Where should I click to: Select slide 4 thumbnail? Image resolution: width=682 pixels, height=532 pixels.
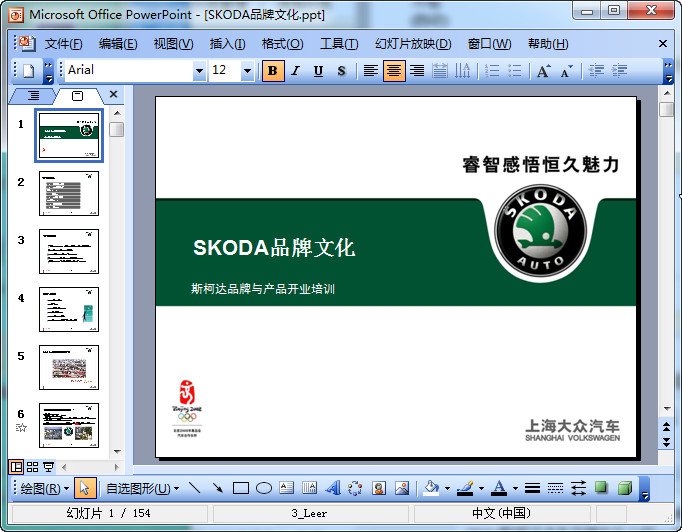click(69, 309)
